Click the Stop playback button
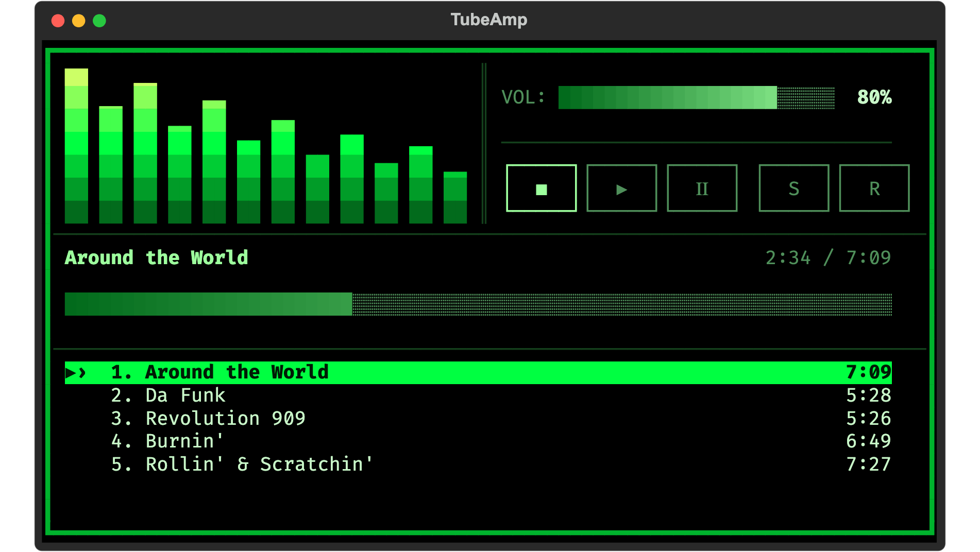The image size is (980, 552). click(x=541, y=188)
